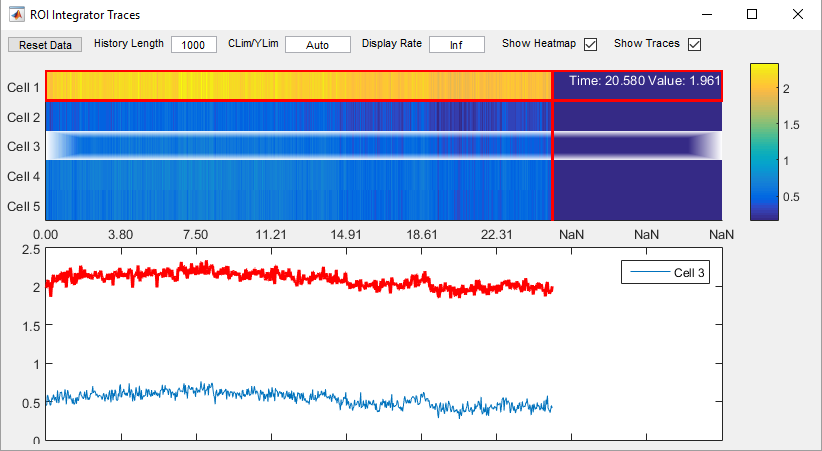Image resolution: width=822 pixels, height=451 pixels.
Task: Click the MATLAB icon in title bar
Action: pyautogui.click(x=16, y=15)
